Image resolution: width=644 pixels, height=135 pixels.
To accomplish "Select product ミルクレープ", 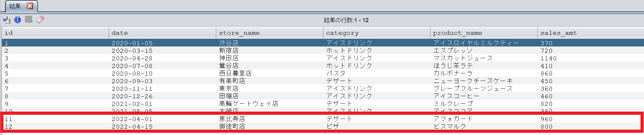I will [453, 104].
